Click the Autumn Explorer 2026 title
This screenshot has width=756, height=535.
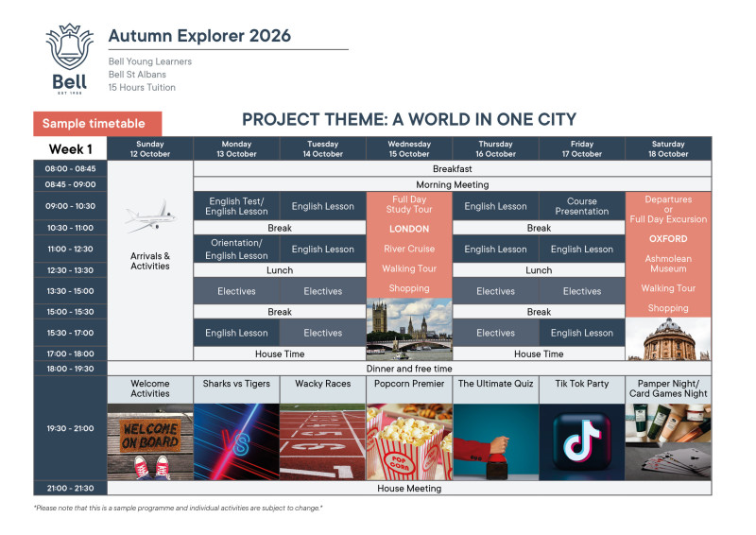[199, 36]
